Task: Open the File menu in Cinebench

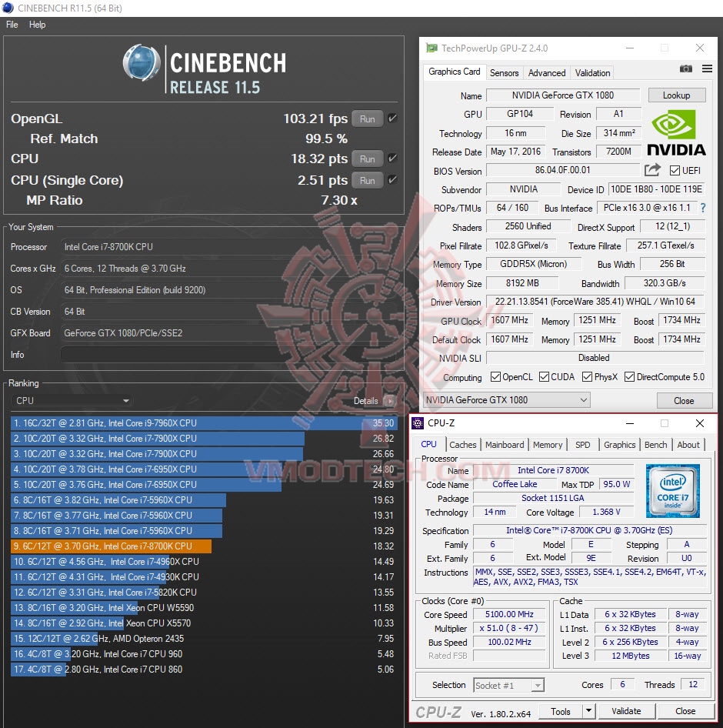Action: click(12, 25)
